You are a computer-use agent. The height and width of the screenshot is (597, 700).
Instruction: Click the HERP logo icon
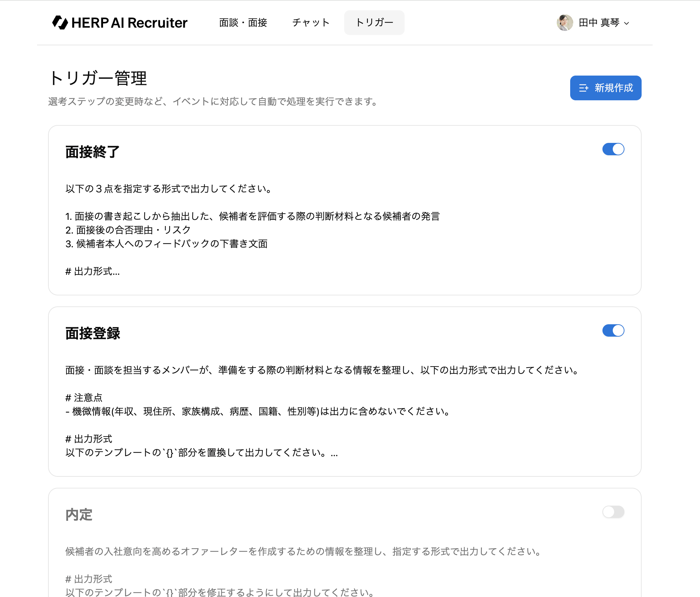(60, 23)
